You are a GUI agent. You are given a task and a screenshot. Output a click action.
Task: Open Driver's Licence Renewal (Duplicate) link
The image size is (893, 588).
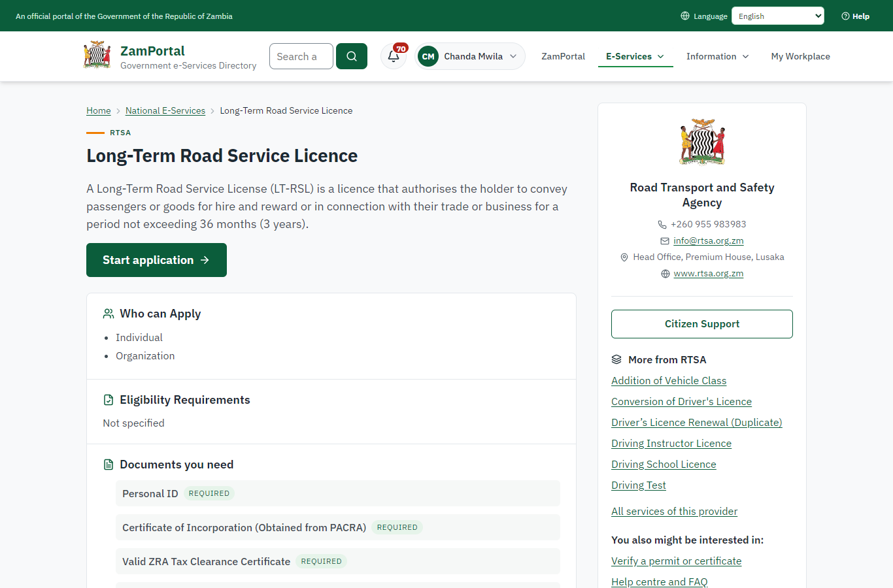pos(697,423)
